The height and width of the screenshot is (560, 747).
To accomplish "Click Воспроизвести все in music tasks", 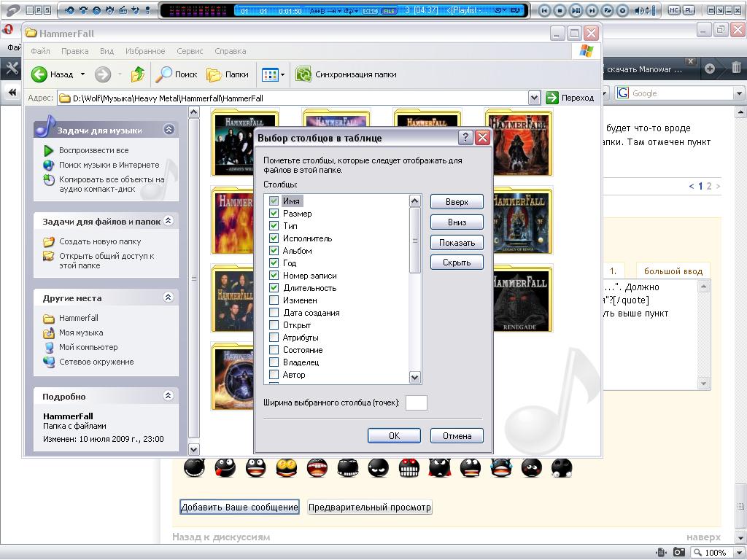I will click(x=86, y=150).
